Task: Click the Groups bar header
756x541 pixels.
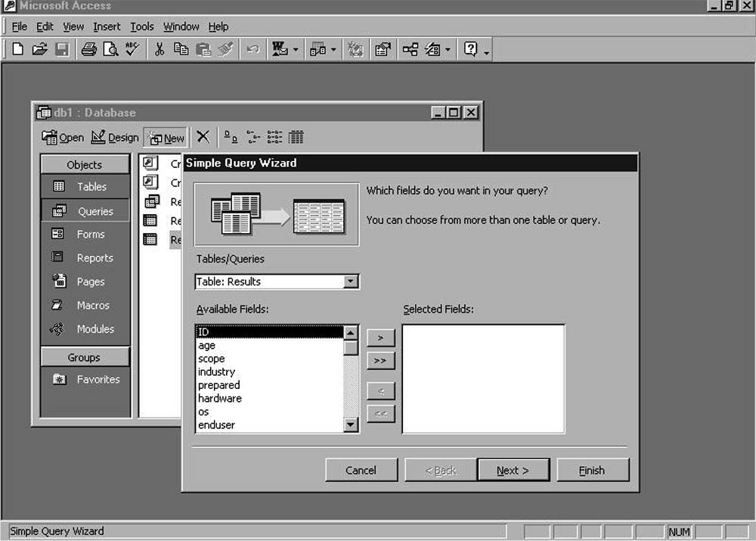Action: (x=85, y=357)
